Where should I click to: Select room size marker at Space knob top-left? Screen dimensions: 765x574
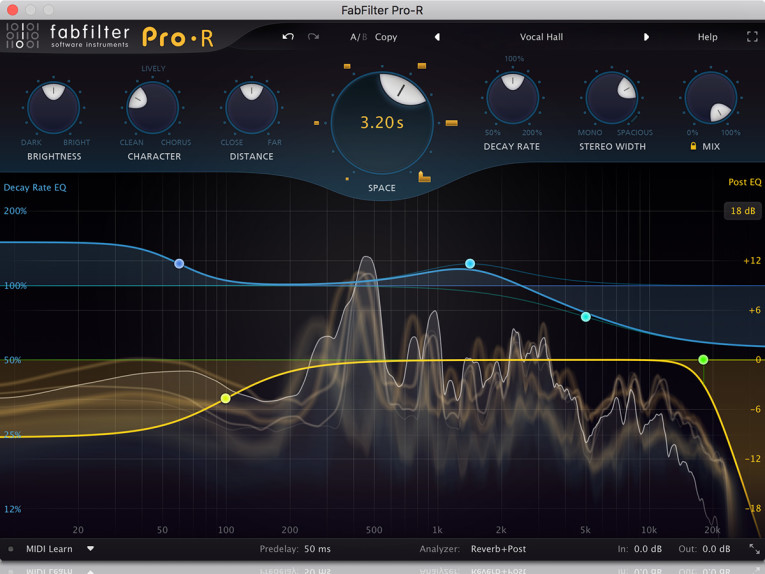(347, 66)
